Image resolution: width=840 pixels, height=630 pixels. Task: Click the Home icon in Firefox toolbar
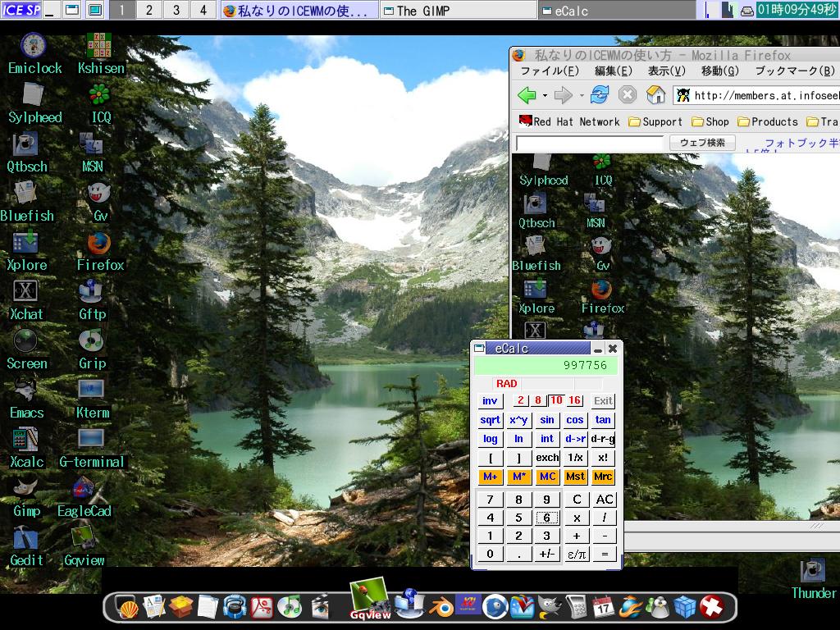click(656, 95)
